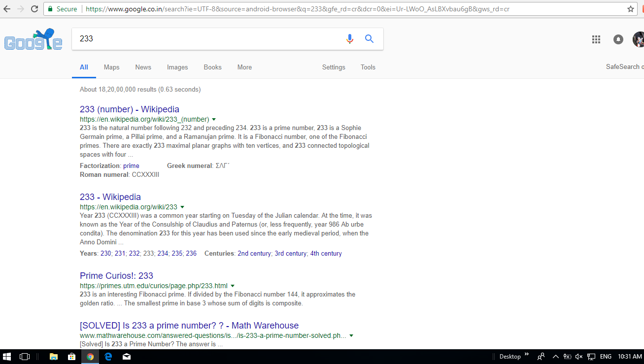644x364 pixels.
Task: Switch to the Images tab
Action: [177, 67]
